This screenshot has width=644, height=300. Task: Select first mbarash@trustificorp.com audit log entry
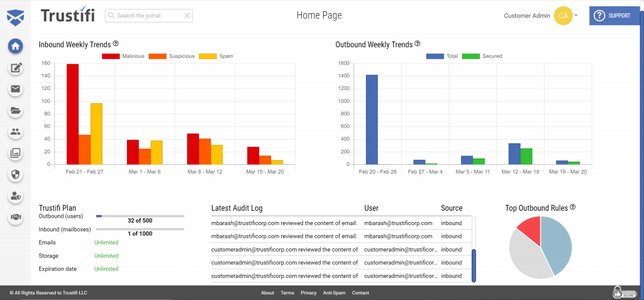(x=341, y=223)
